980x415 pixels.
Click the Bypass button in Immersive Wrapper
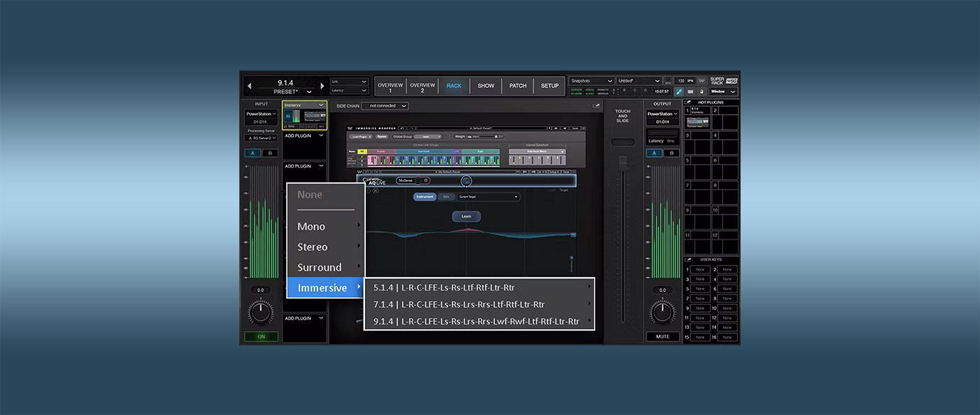(382, 136)
